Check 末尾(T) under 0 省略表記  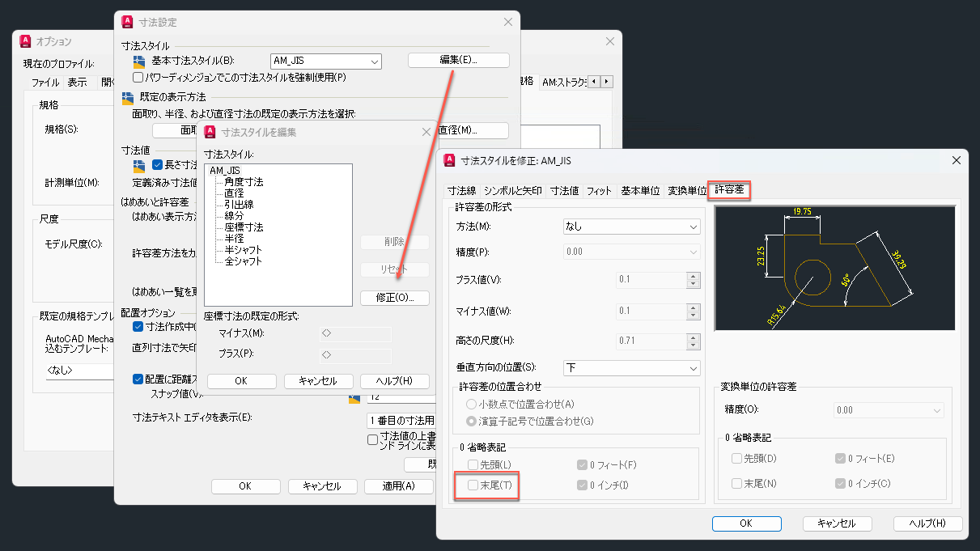(473, 485)
